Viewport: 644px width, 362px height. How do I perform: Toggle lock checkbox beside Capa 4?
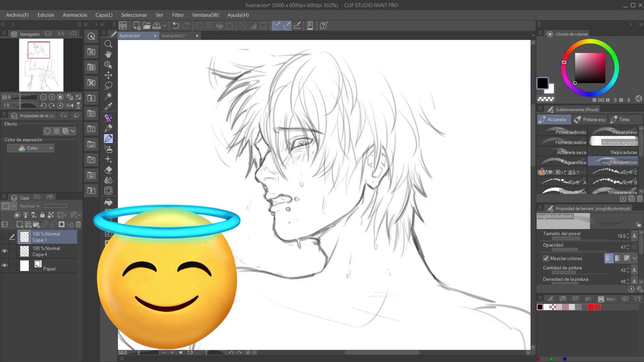12,251
